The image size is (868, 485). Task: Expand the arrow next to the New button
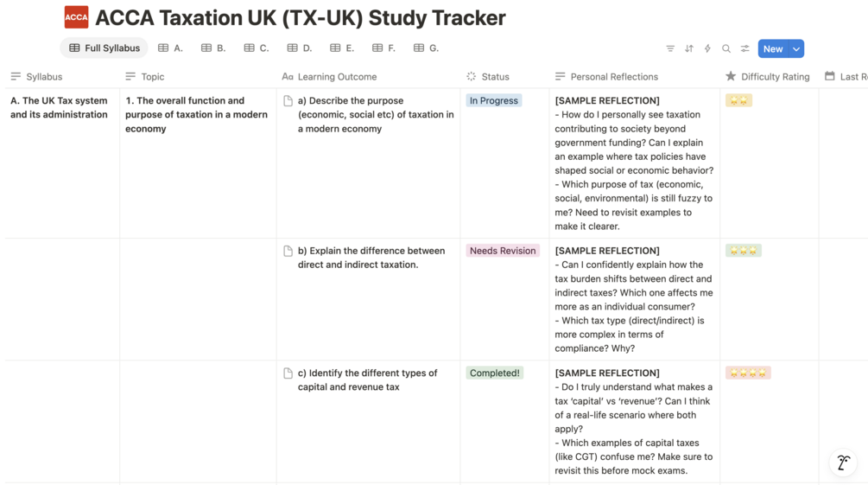click(x=797, y=49)
